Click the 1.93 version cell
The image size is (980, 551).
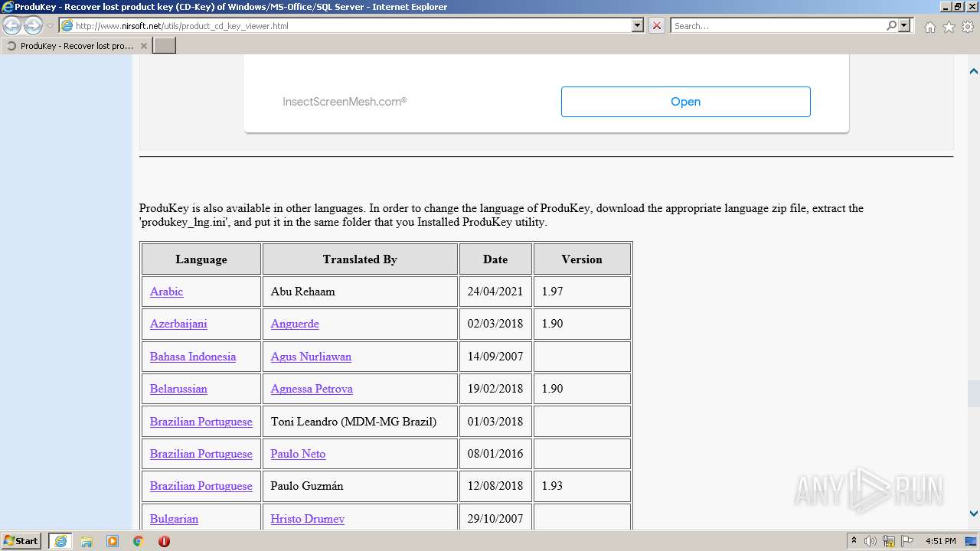pyautogui.click(x=582, y=486)
